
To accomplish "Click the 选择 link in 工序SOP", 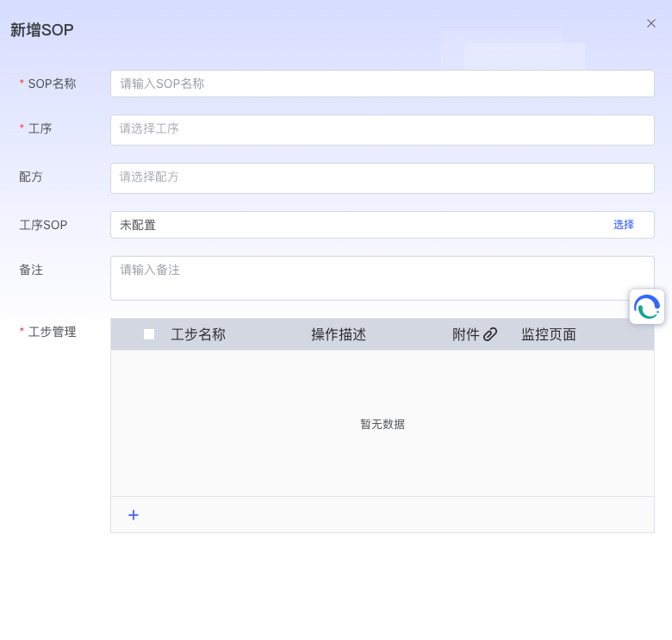I will click(x=623, y=225).
